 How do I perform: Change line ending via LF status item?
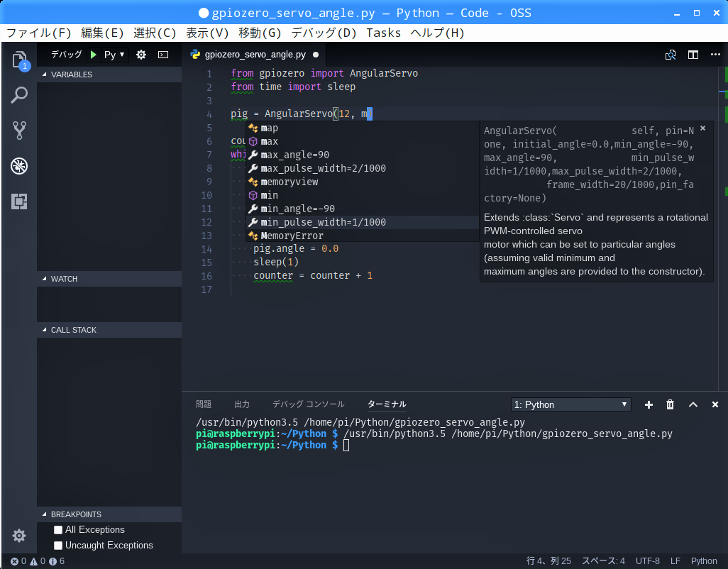[x=675, y=561]
